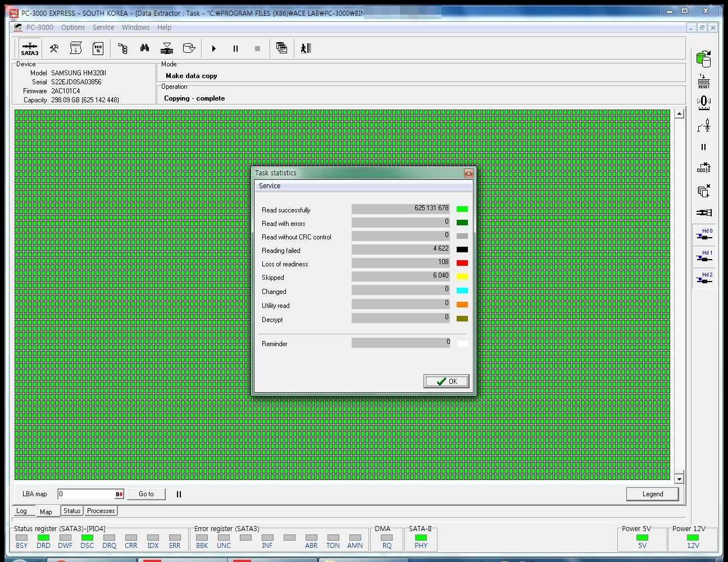
Task: Open the hammer-and-wrench utilities icon
Action: tap(54, 48)
